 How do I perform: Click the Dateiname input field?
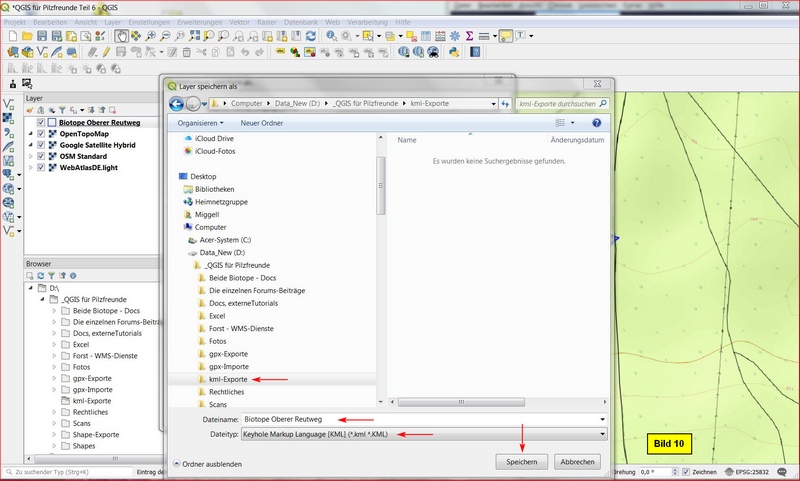click(x=419, y=419)
